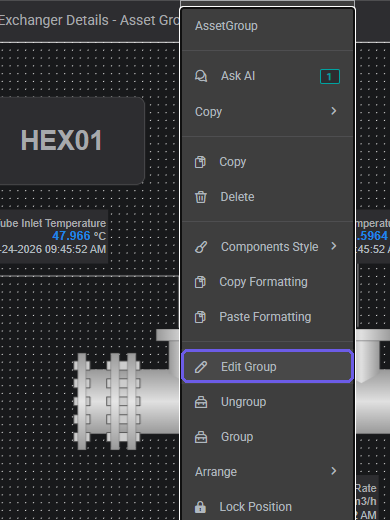Click the brush icon for Components Style
The image size is (390, 520).
pyautogui.click(x=201, y=247)
